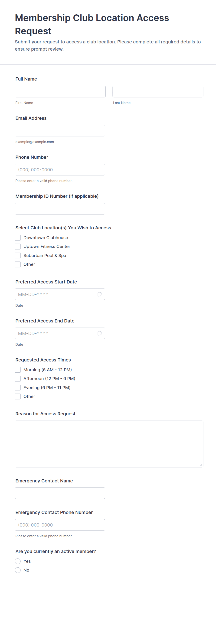Open calendar icon for Preferred Access End Date

pyautogui.click(x=99, y=333)
